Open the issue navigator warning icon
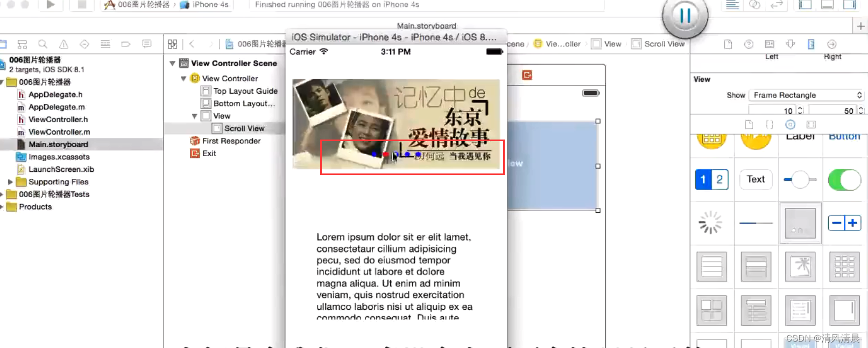 click(x=63, y=44)
